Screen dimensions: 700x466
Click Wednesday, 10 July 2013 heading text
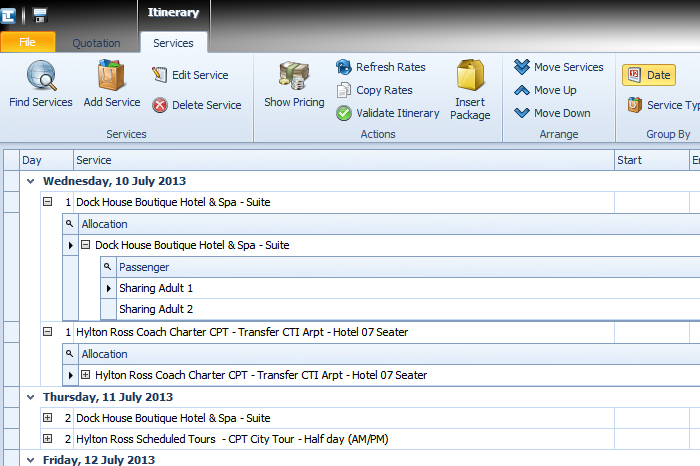tap(114, 181)
